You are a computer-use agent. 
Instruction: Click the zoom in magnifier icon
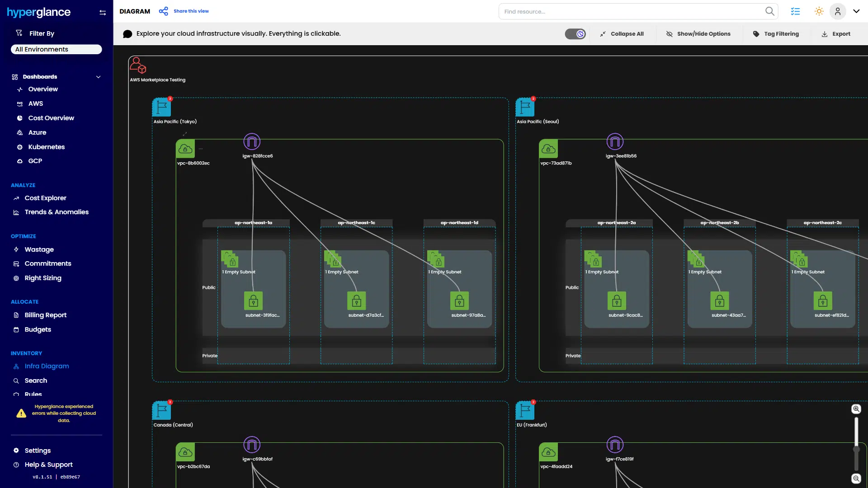point(856,409)
